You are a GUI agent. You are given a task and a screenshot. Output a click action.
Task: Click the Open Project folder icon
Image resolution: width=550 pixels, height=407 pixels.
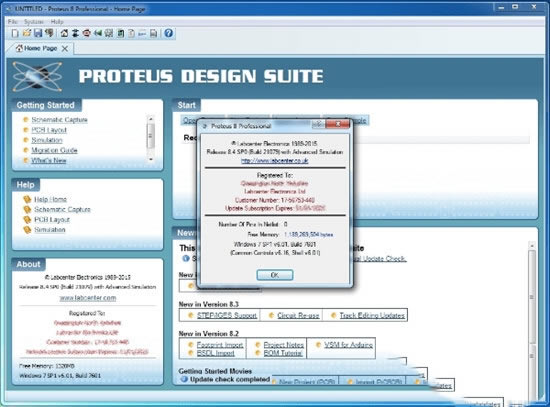click(27, 33)
